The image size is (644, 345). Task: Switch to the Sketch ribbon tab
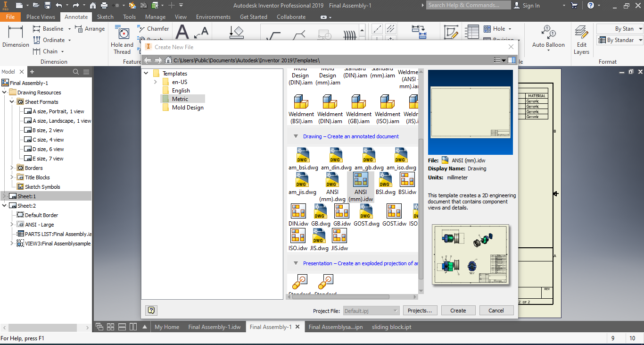tap(105, 17)
